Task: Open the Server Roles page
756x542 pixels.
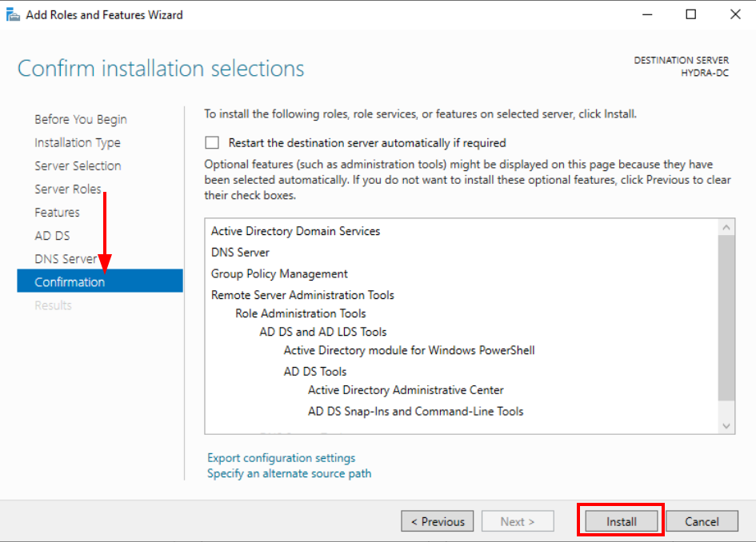Action: coord(68,189)
